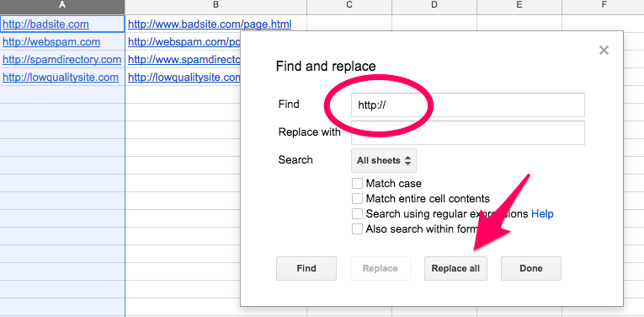Enable the Match case checkbox
The height and width of the screenshot is (317, 644).
(357, 184)
